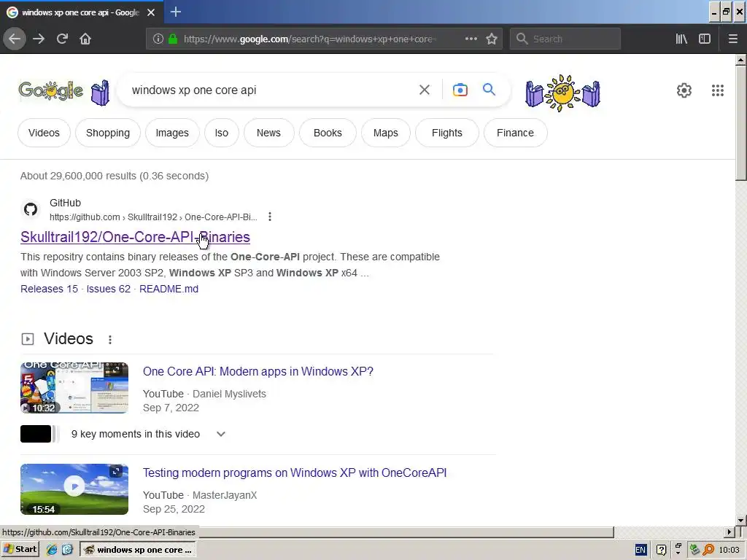Open the Library toolbar icon

pos(681,39)
